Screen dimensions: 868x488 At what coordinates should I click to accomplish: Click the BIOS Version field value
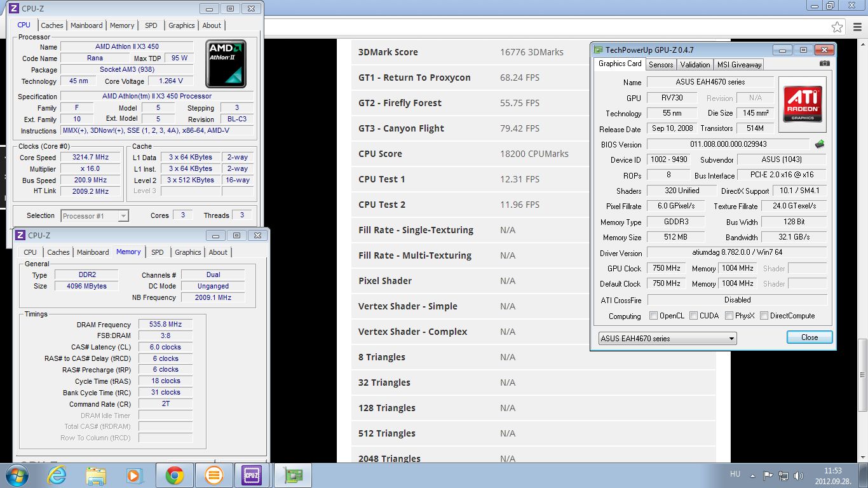(728, 144)
